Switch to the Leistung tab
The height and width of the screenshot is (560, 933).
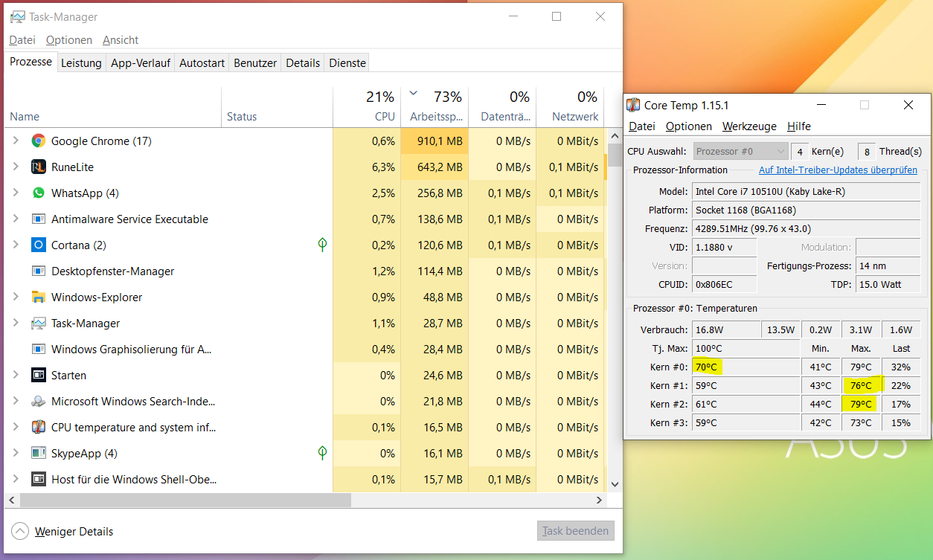coord(81,63)
